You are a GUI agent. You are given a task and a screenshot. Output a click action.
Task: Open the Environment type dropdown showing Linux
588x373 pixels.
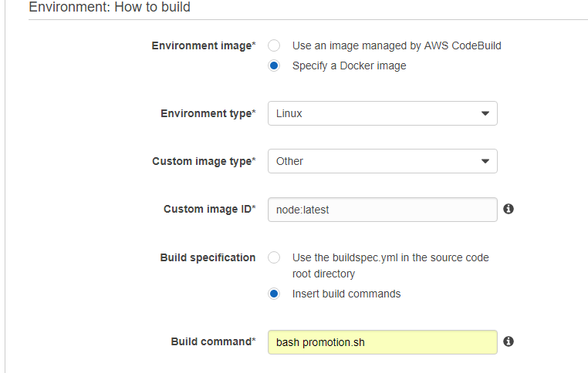[x=383, y=113]
